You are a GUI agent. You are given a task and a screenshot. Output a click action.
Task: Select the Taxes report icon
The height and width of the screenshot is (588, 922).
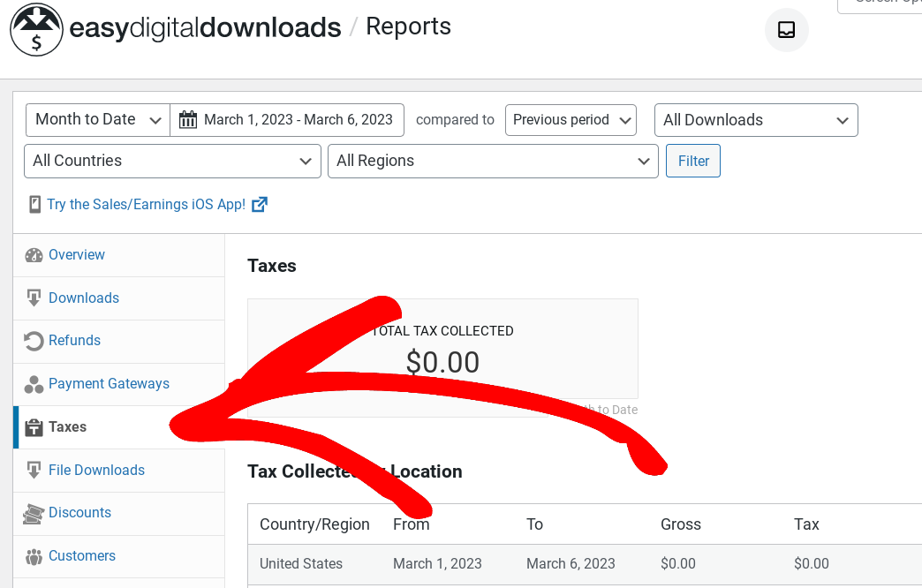(x=34, y=426)
